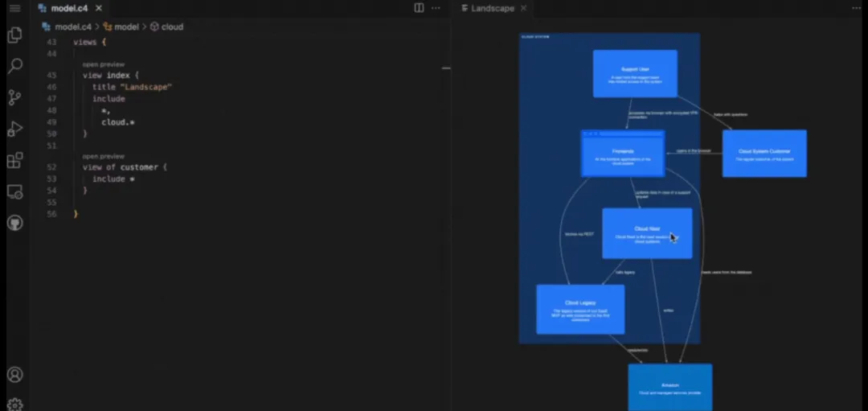Click the cloud.* line in the editor
The image size is (868, 411).
click(x=118, y=122)
